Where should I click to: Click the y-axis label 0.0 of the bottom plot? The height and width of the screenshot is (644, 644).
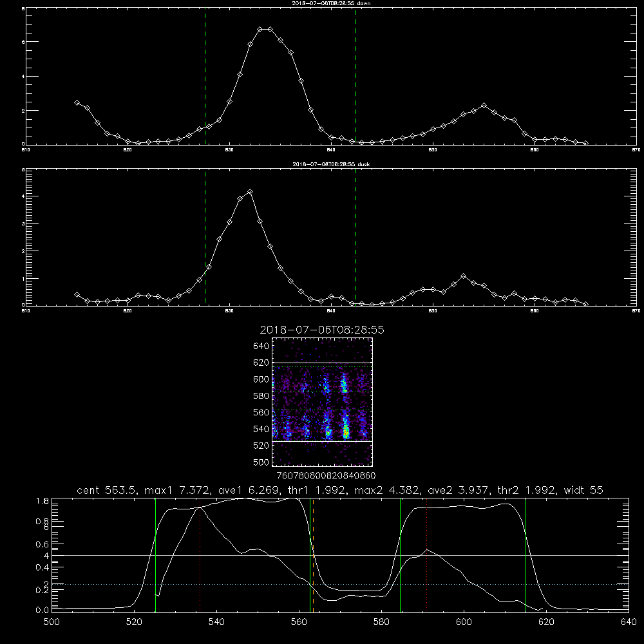(x=43, y=611)
